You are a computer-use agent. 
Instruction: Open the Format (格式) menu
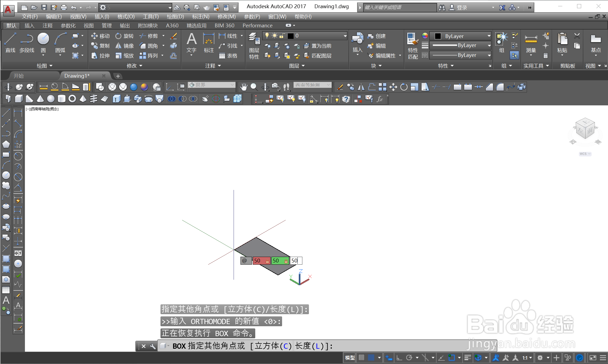[126, 16]
